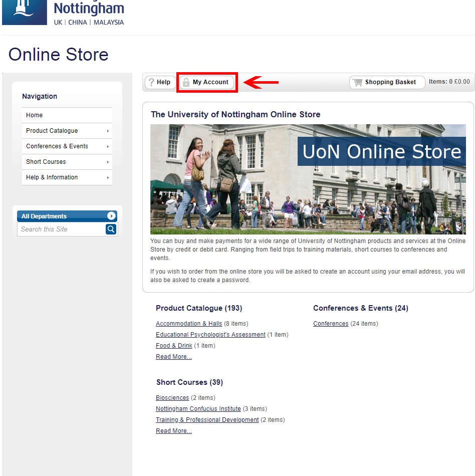Click the University of Nottingham logo
The width and height of the screenshot is (475, 476).
pos(64,13)
